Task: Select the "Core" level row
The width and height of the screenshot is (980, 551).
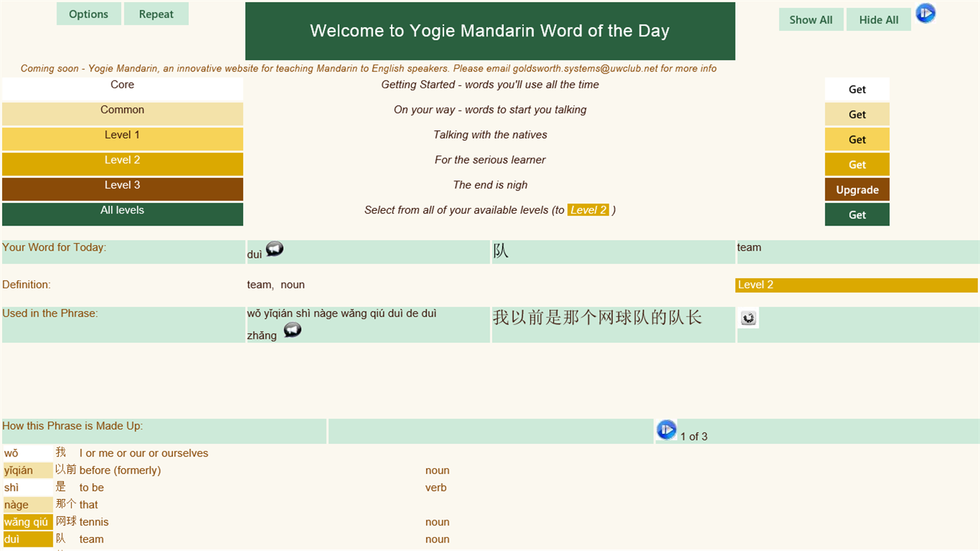Action: tap(122, 84)
